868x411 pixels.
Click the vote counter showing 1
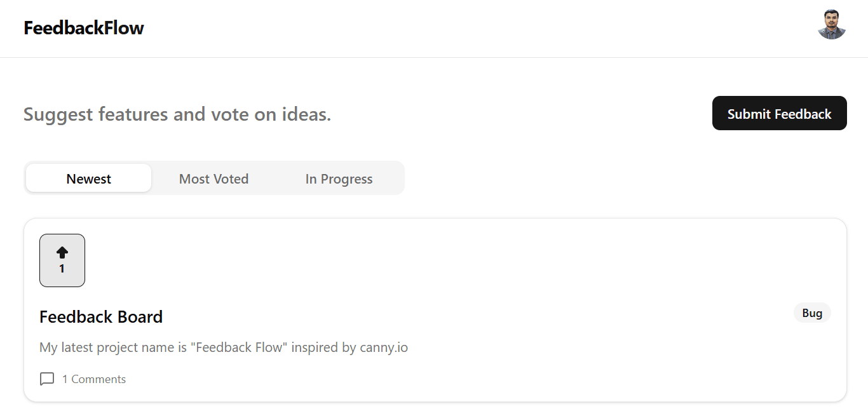[62, 268]
